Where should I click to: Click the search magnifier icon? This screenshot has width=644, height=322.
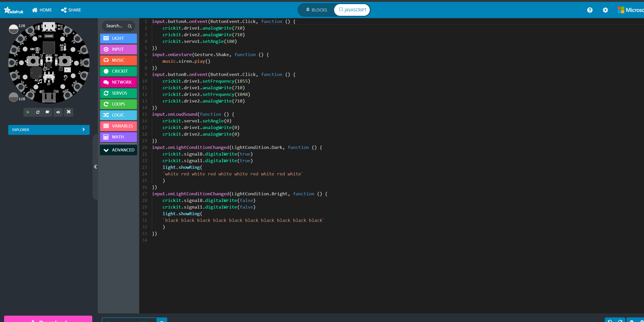[130, 26]
